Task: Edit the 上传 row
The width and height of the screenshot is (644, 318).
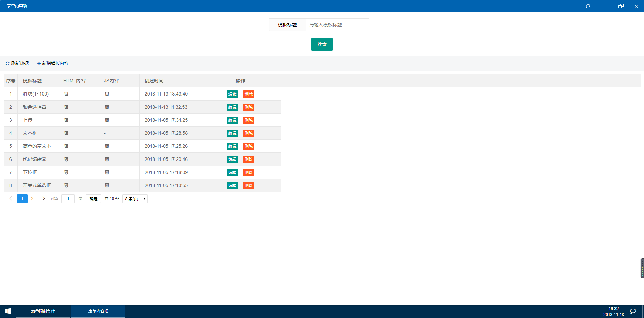Action: tap(232, 120)
